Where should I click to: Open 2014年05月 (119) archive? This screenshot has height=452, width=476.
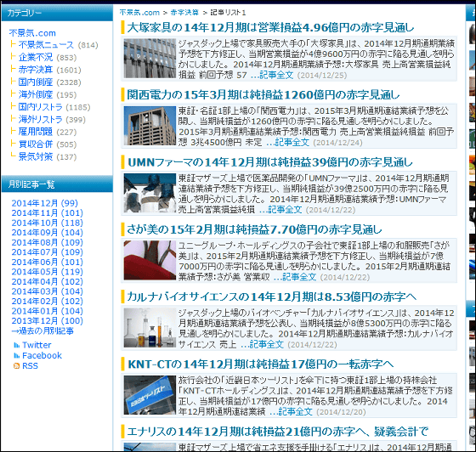48,272
